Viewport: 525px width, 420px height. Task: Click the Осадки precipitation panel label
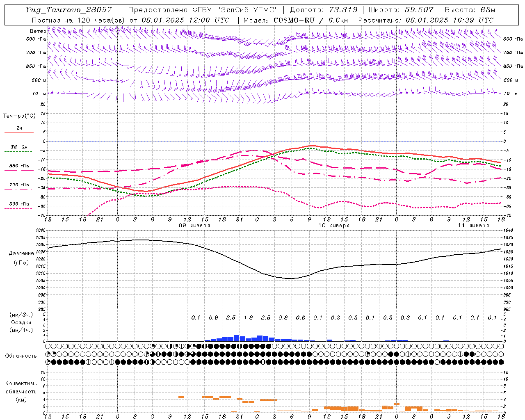click(x=21, y=322)
